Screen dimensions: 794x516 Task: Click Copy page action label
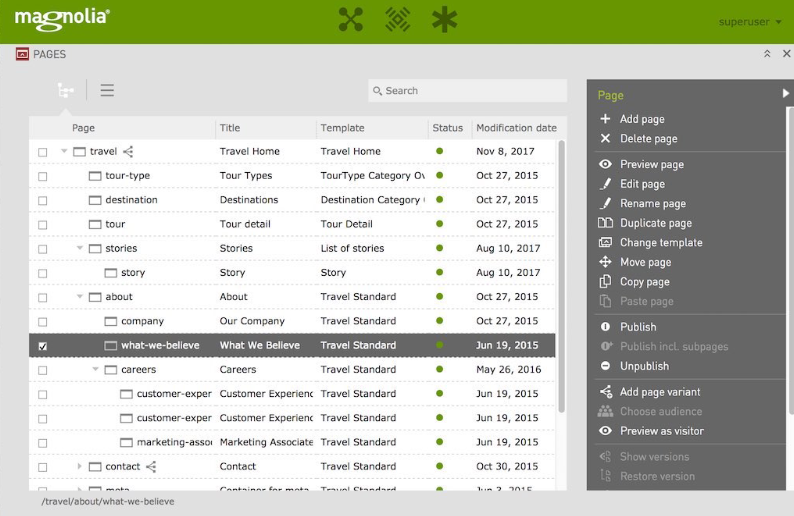click(645, 282)
